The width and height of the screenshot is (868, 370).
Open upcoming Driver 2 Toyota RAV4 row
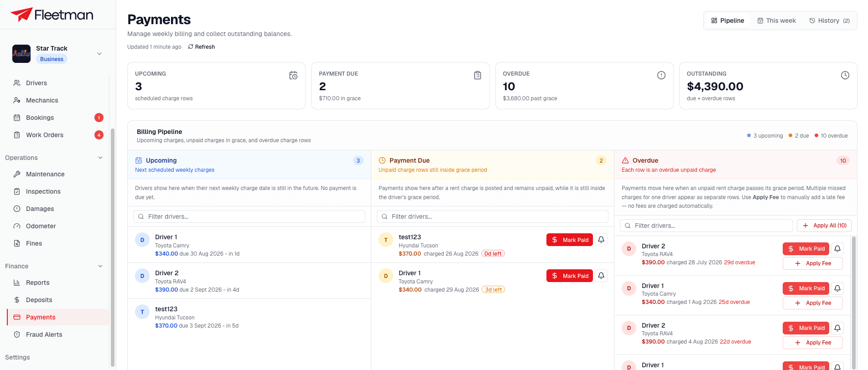pyautogui.click(x=249, y=281)
